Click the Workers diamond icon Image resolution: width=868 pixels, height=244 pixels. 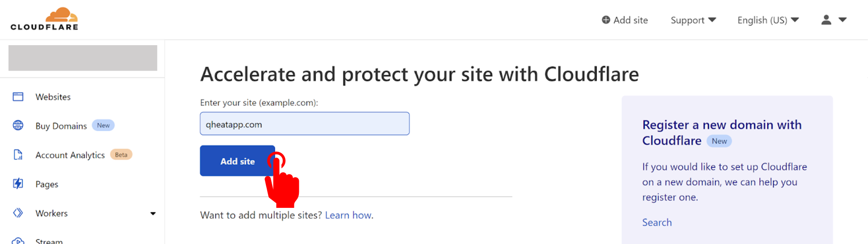click(x=18, y=213)
